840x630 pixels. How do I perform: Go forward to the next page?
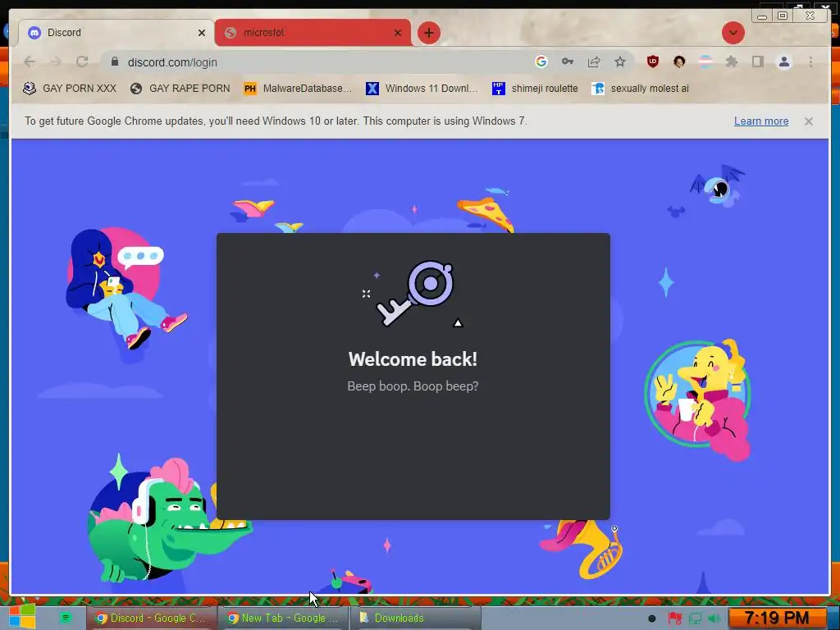click(55, 62)
